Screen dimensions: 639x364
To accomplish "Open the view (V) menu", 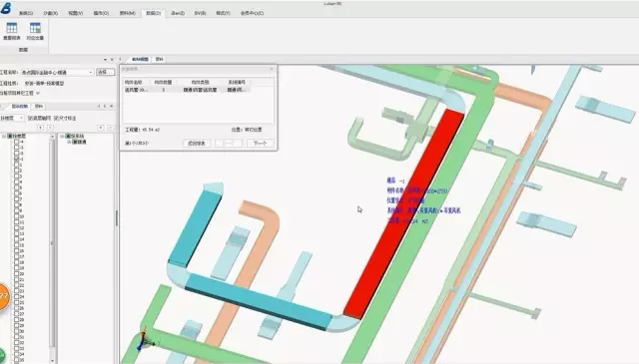I will 76,13.
